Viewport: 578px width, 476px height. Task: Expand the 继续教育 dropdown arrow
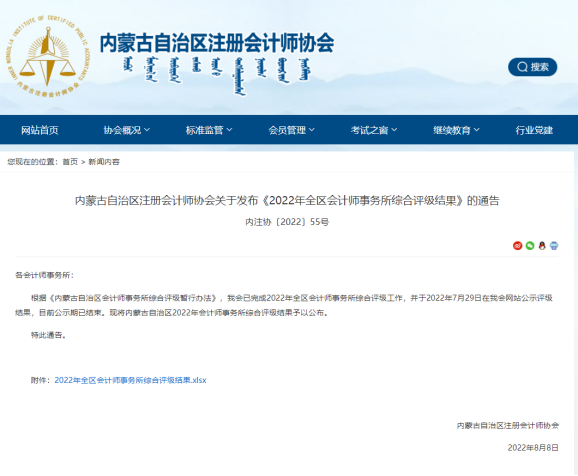click(477, 130)
